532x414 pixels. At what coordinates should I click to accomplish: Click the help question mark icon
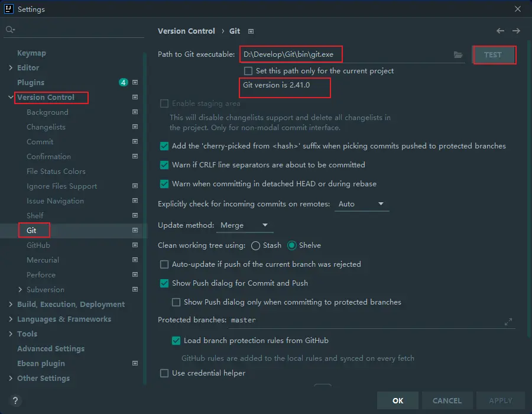tap(15, 400)
